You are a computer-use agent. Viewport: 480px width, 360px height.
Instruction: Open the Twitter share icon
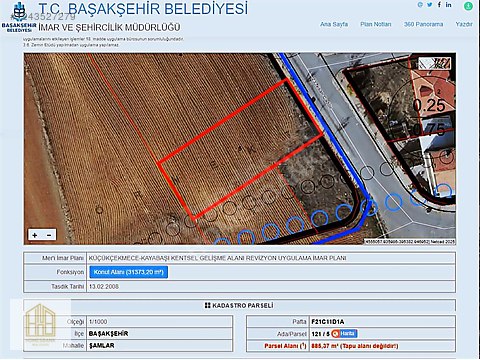430,5
